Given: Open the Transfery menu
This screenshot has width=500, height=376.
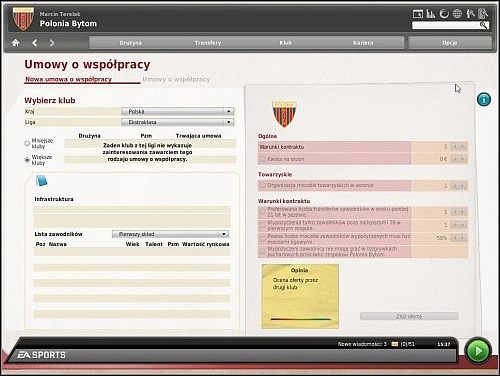Looking at the screenshot, I should [208, 43].
